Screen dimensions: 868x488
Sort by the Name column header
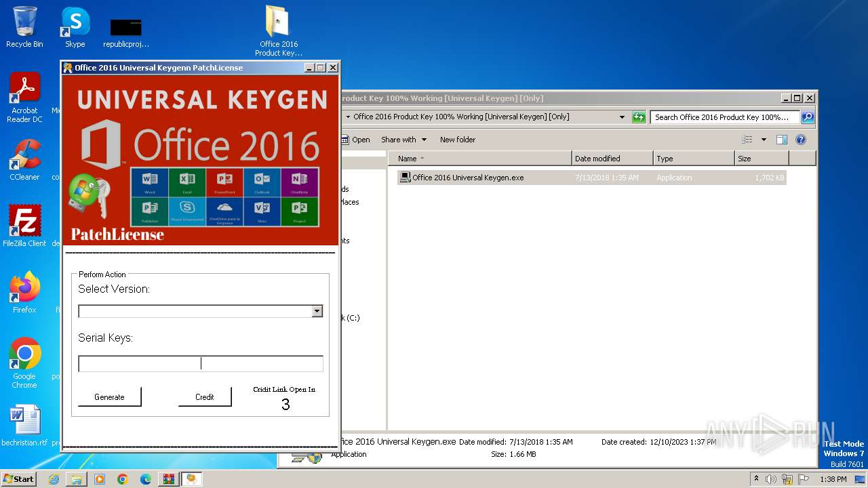pyautogui.click(x=480, y=159)
